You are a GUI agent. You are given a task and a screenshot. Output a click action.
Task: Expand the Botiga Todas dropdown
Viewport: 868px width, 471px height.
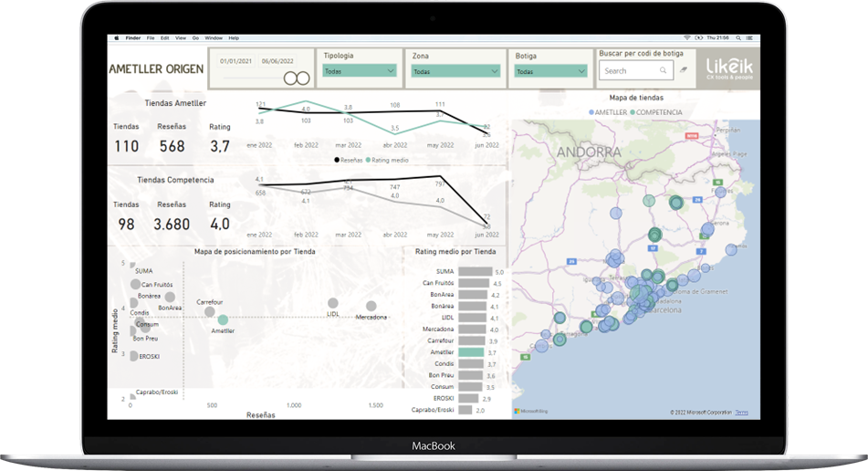coord(550,71)
